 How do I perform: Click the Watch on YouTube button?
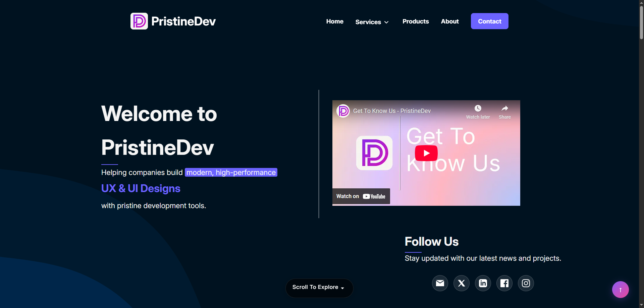tap(361, 196)
